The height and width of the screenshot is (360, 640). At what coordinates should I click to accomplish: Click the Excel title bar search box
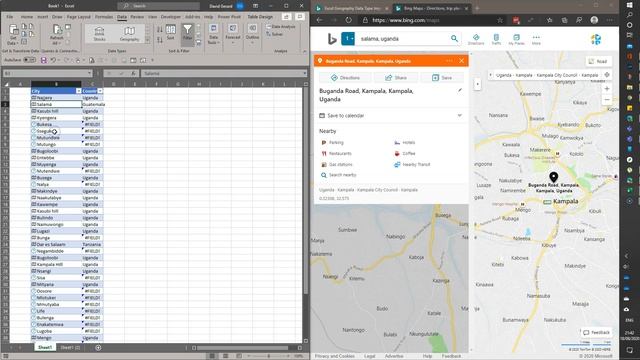pos(158,6)
